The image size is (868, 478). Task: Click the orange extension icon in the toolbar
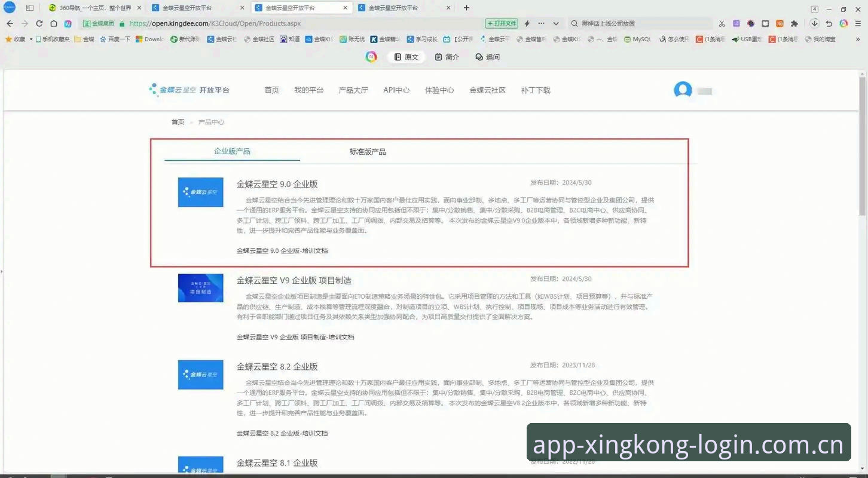pos(780,23)
